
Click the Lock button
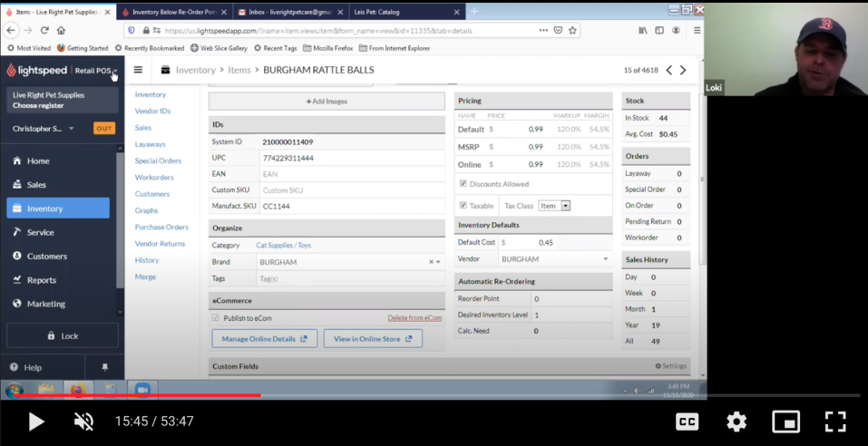63,335
